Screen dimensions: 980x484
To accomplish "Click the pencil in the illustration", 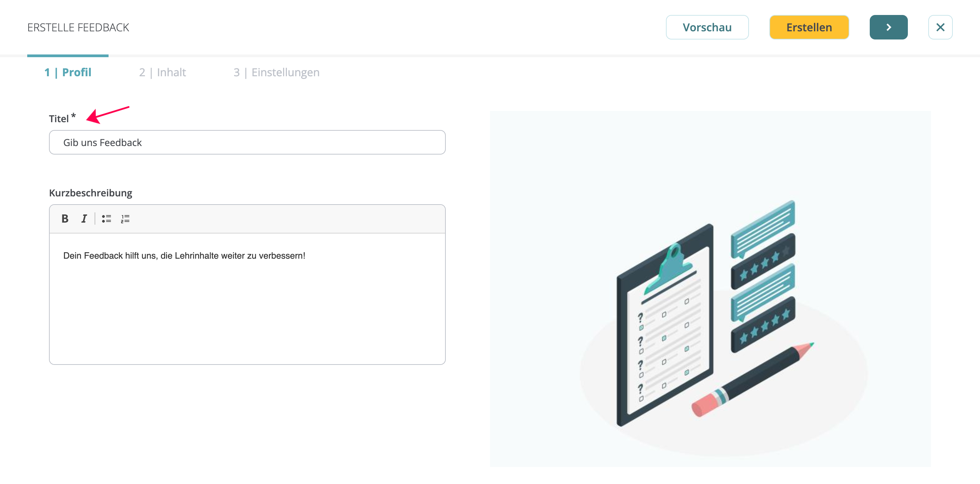I will [x=751, y=380].
